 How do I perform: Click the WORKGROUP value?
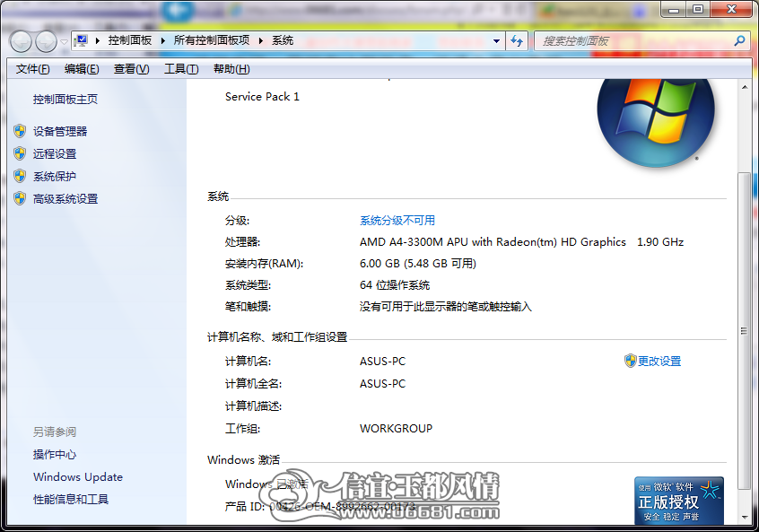(396, 429)
